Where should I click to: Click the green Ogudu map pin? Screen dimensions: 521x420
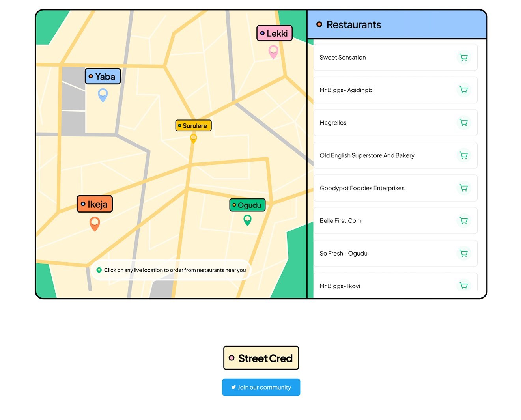(x=247, y=220)
